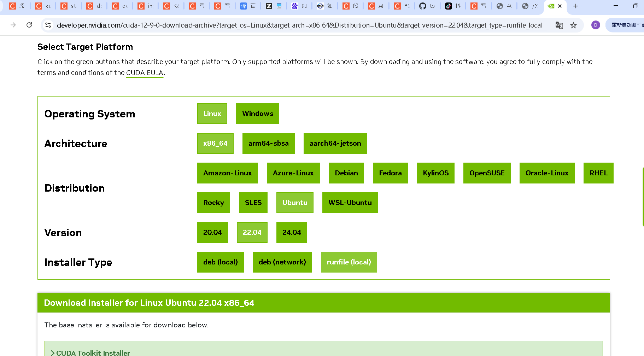Screen dimensions: 644x356
Task: Switch to the blue translate icon tab
Action: [x=248, y=6]
